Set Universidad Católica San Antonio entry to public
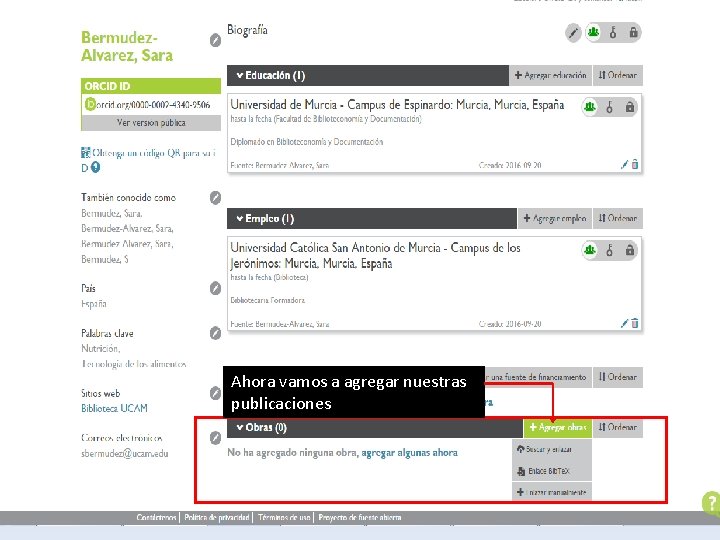Viewport: 720px width, 540px height. tap(590, 250)
